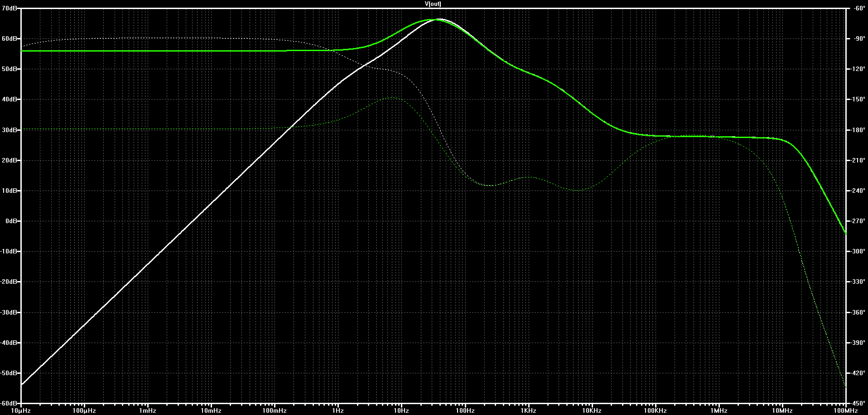Click the 10Hz frequency axis label

tap(401, 410)
